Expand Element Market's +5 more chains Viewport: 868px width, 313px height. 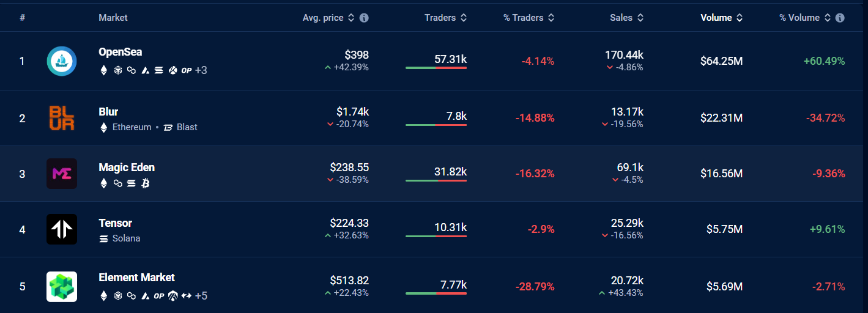[x=201, y=296]
